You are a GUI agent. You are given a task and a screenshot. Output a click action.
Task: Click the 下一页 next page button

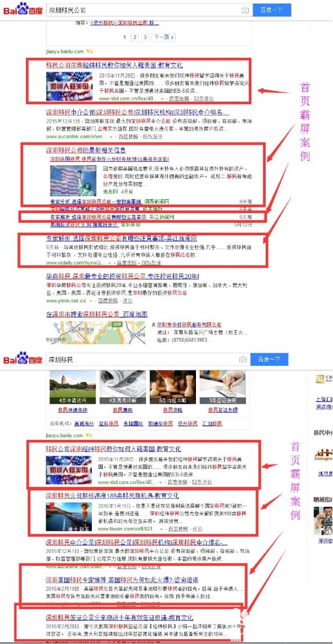163,37
